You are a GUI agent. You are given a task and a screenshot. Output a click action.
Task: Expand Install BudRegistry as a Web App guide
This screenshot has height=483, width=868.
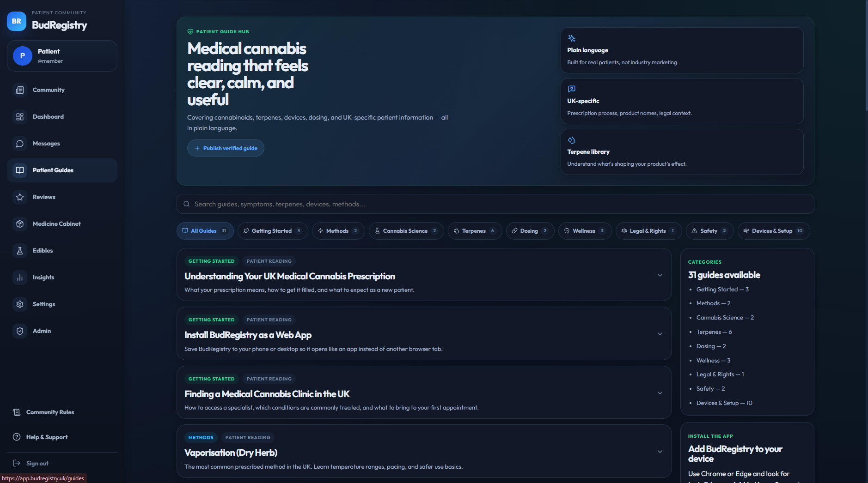point(660,334)
